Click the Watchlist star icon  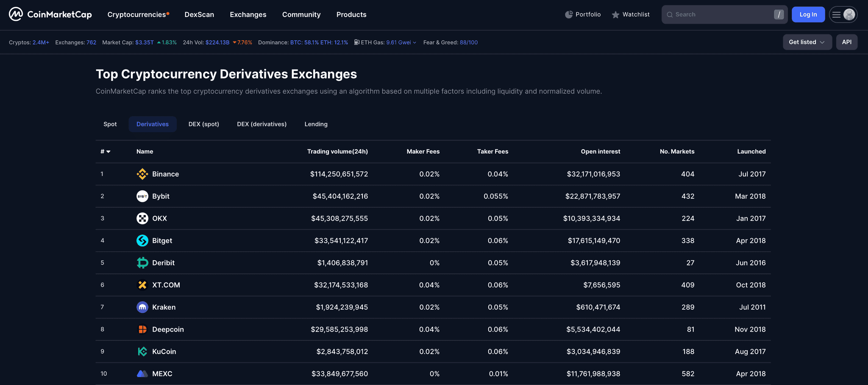tap(615, 14)
